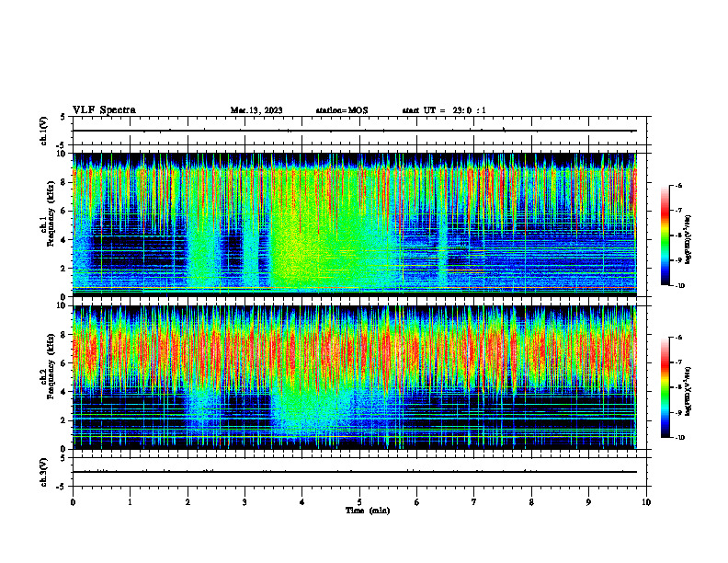Click the time axis tick label "3"

click(245, 502)
